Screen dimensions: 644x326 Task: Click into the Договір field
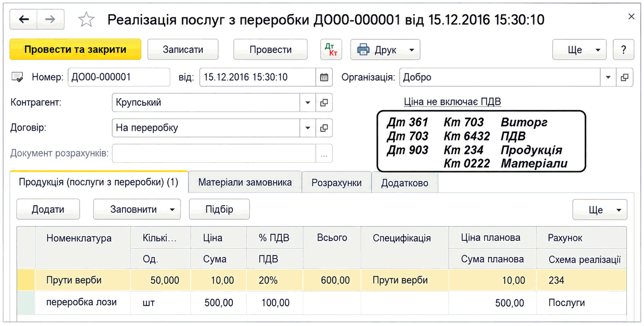click(x=206, y=128)
